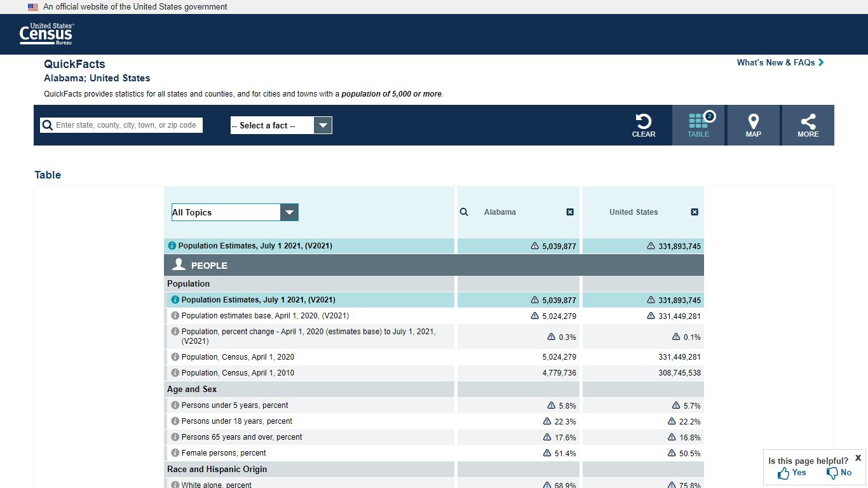Select Population, Census, April 1, 2010 label
Image resolution: width=868 pixels, height=488 pixels.
click(x=238, y=373)
